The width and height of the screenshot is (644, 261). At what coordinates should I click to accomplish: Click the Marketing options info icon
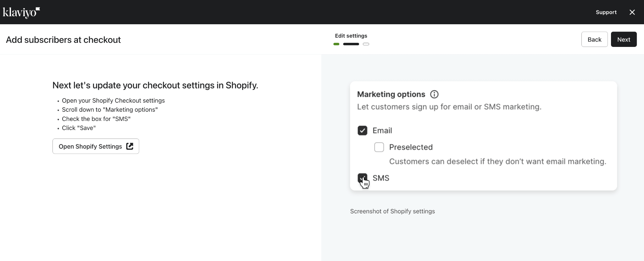pos(434,94)
